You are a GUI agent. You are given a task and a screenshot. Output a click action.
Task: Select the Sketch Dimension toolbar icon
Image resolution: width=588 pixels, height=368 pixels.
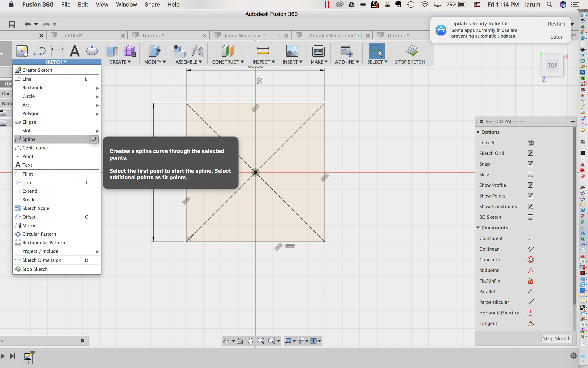pyautogui.click(x=57, y=51)
